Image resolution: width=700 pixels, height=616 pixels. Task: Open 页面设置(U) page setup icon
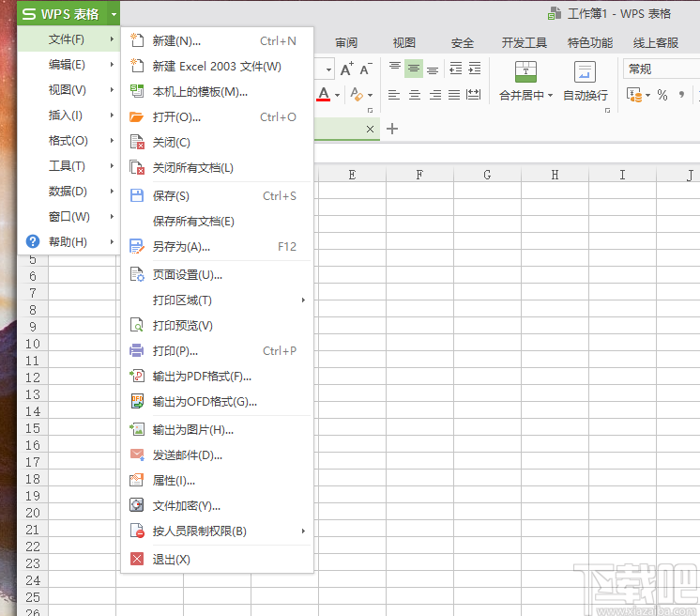click(x=137, y=274)
